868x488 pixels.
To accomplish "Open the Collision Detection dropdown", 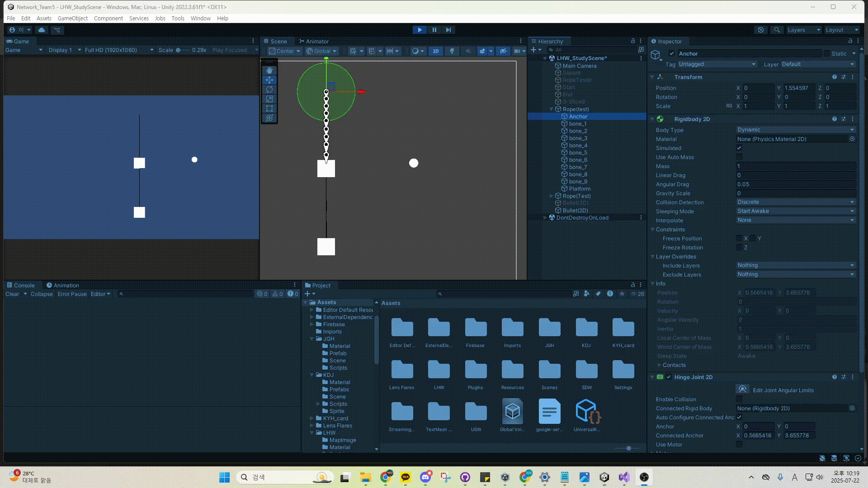I will coord(796,202).
